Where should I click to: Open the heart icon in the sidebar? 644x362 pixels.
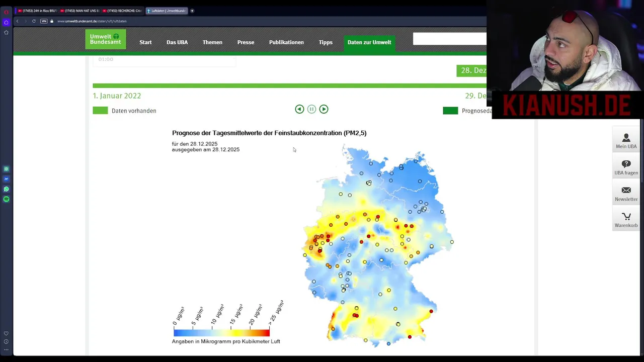tap(6, 333)
